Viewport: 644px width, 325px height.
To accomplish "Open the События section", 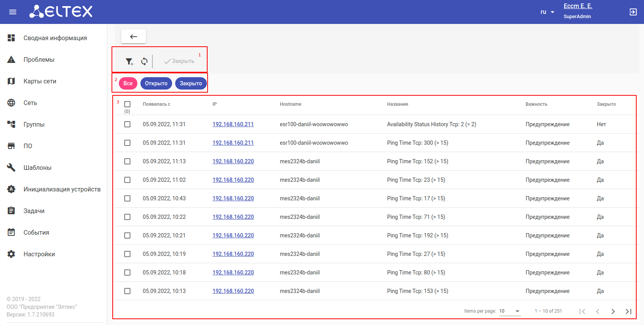I will pos(36,232).
